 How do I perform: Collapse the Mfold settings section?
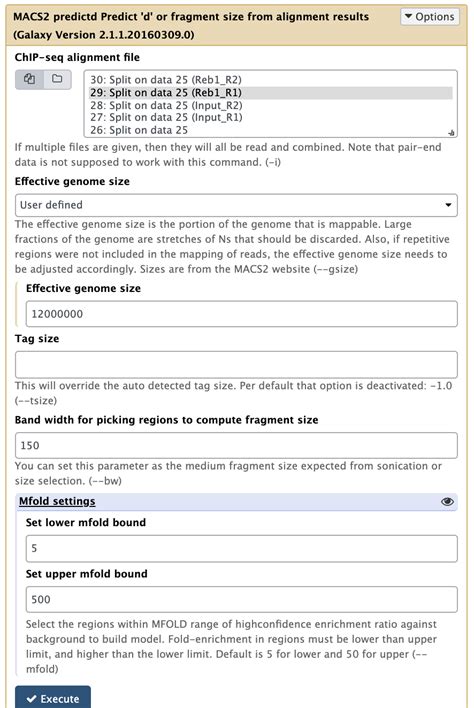click(x=57, y=501)
